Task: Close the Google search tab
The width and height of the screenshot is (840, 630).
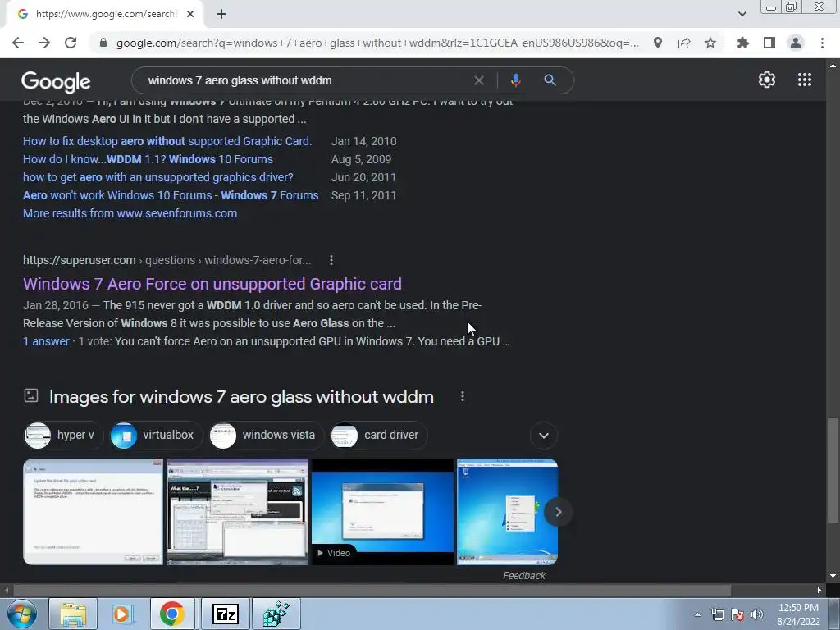Action: point(190,14)
